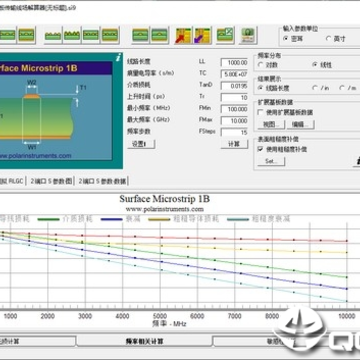The height and width of the screenshot is (360, 360).
Task: Click the FMin field 100.000
Action: [x=234, y=109]
